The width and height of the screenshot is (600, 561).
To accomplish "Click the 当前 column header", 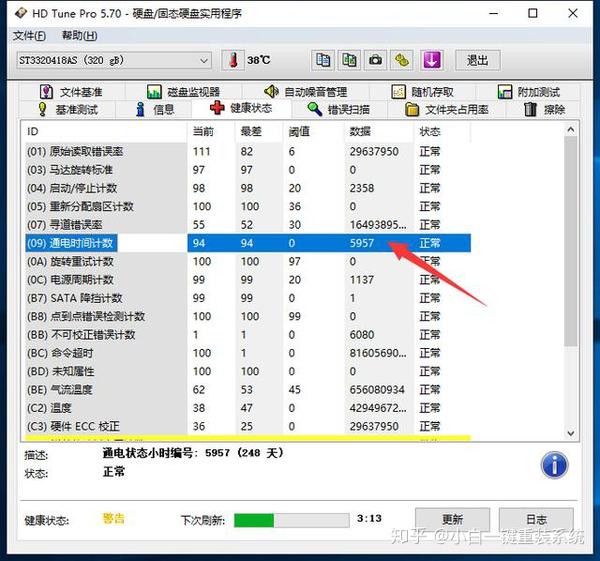I will [211, 132].
